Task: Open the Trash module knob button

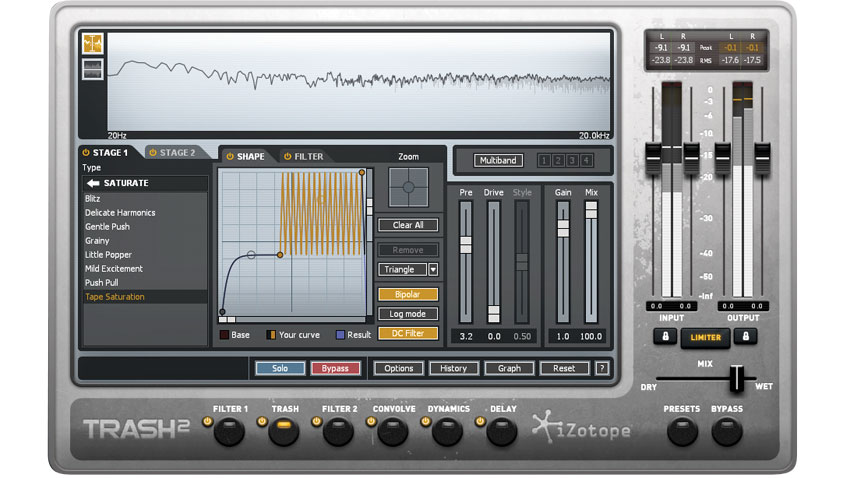Action: pyautogui.click(x=284, y=431)
